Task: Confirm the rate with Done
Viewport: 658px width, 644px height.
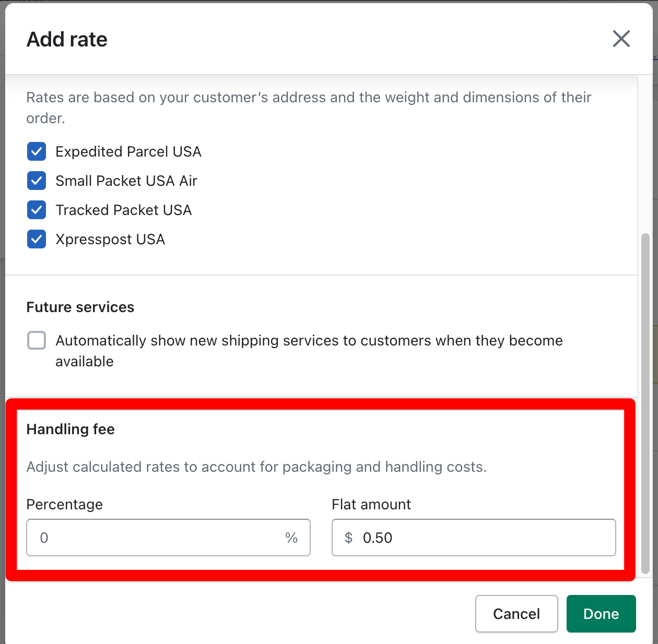Action: pyautogui.click(x=601, y=614)
